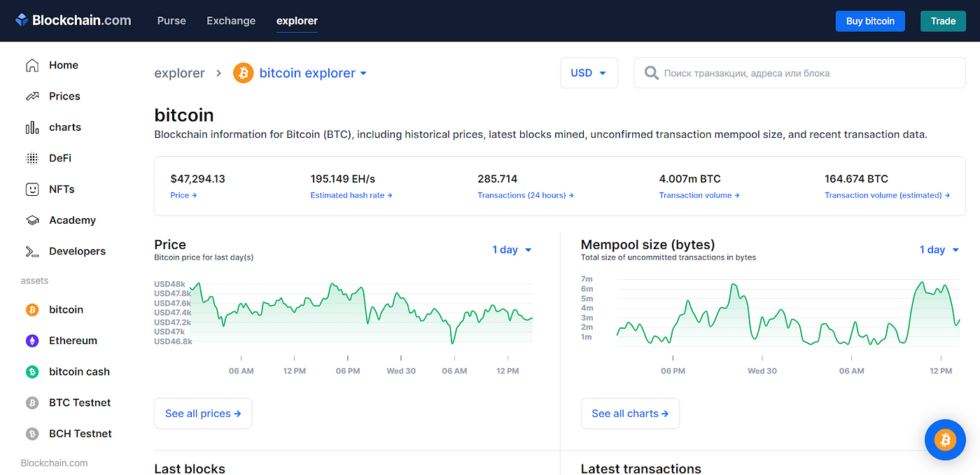Click the 285.714 transactions value
The width and height of the screenshot is (980, 475).
pos(498,178)
